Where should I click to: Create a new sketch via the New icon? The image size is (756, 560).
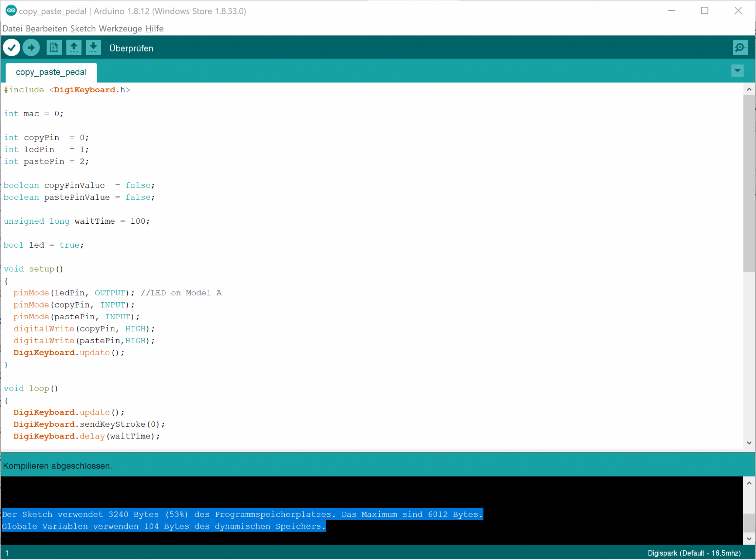(x=54, y=47)
